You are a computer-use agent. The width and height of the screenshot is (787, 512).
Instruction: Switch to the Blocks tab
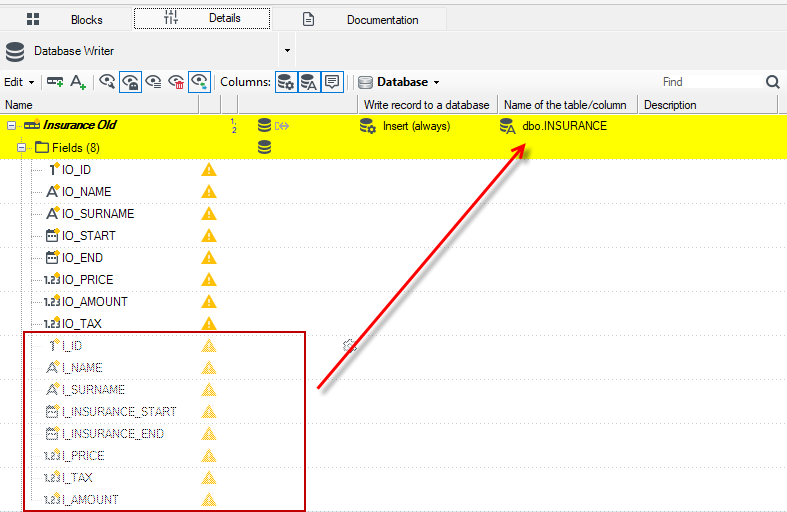tap(65, 20)
